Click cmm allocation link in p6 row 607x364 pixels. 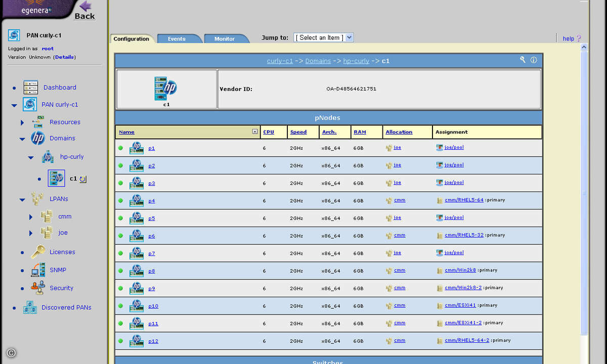pyautogui.click(x=400, y=235)
